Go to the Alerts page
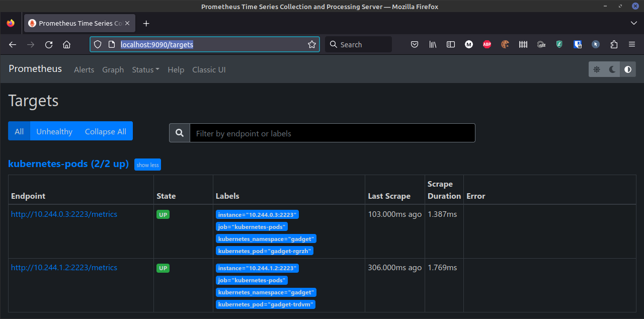 tap(84, 69)
